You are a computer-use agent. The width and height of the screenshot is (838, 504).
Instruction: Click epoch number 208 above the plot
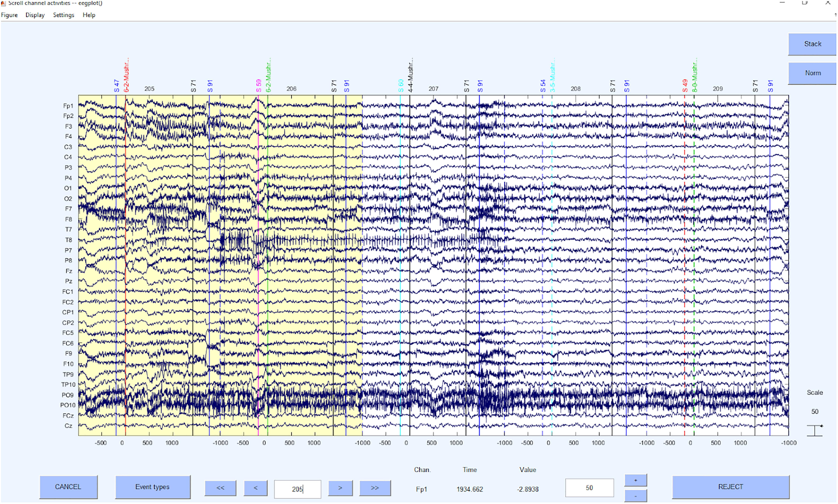pos(576,89)
